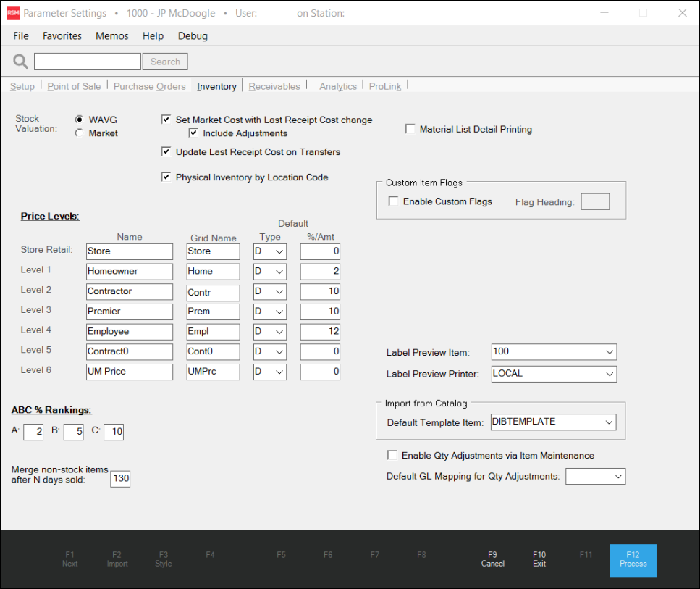Open the Level 4 default Type dropdown
The image size is (700, 589).
(269, 332)
